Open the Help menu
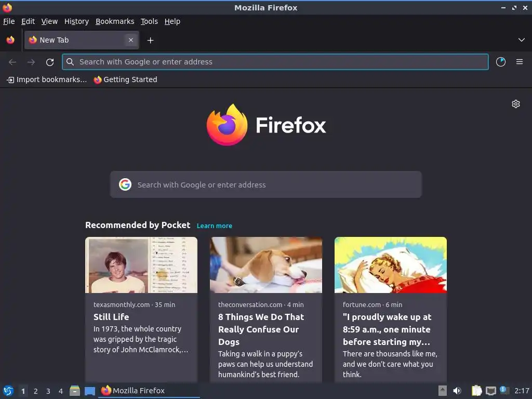 [172, 21]
